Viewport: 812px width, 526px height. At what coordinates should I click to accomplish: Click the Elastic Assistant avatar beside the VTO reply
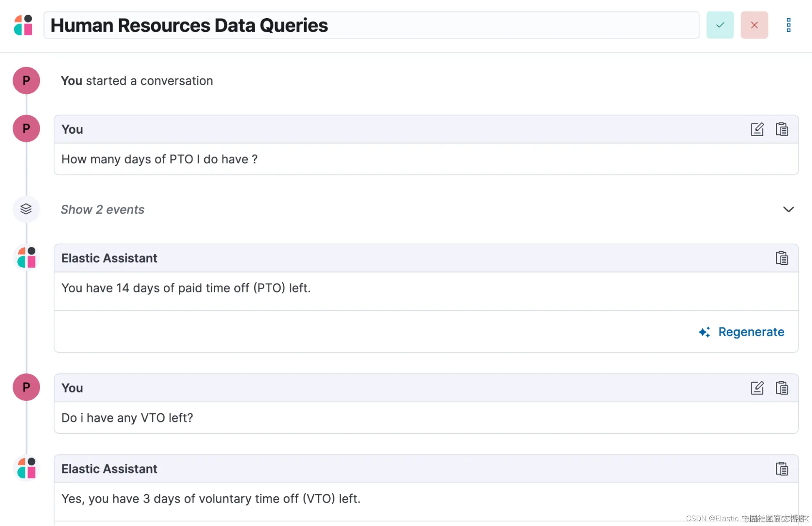click(27, 468)
